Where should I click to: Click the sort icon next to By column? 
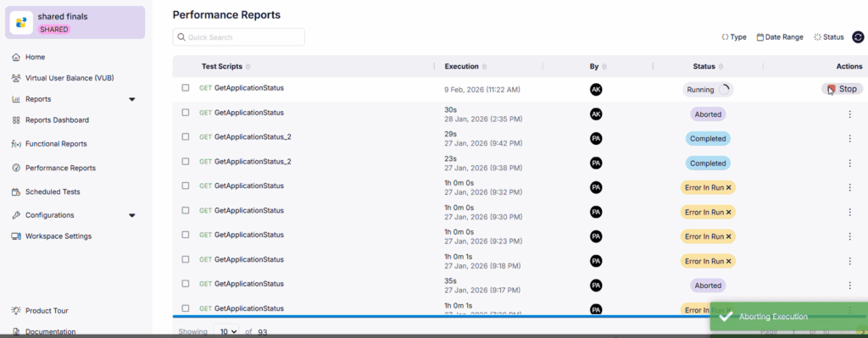point(604,66)
